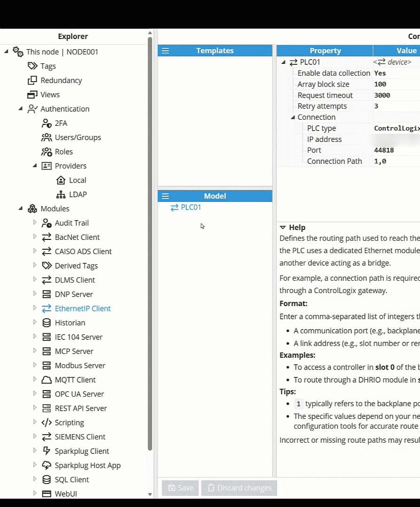Open the Users/Groups icon
420x507 pixels.
point(47,138)
